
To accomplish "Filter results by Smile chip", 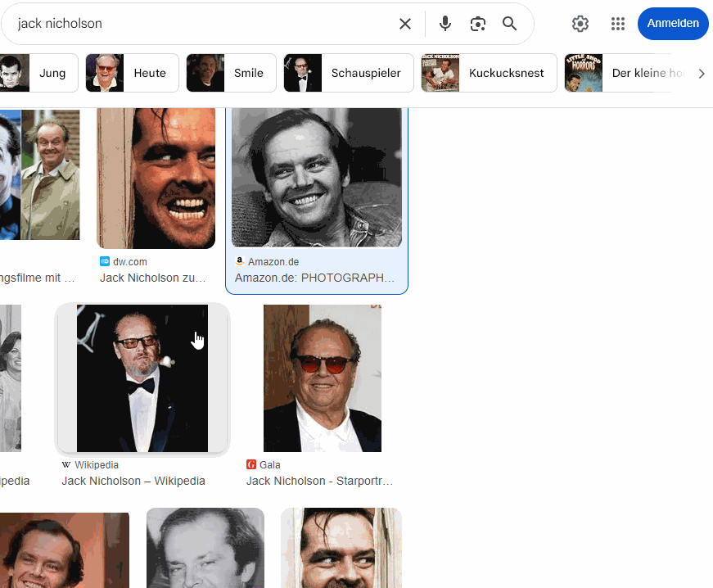I will pos(231,73).
